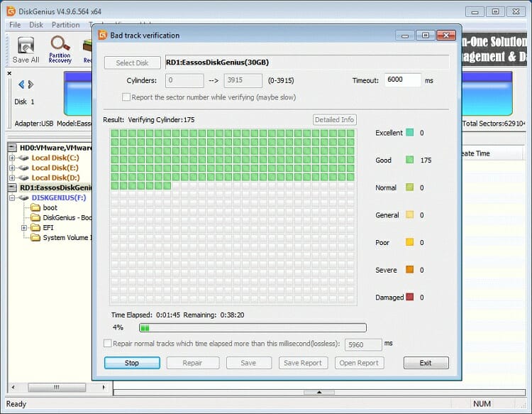The image size is (532, 414).
Task: Expand the Local Disk(D:) tree node
Action: click(12, 178)
